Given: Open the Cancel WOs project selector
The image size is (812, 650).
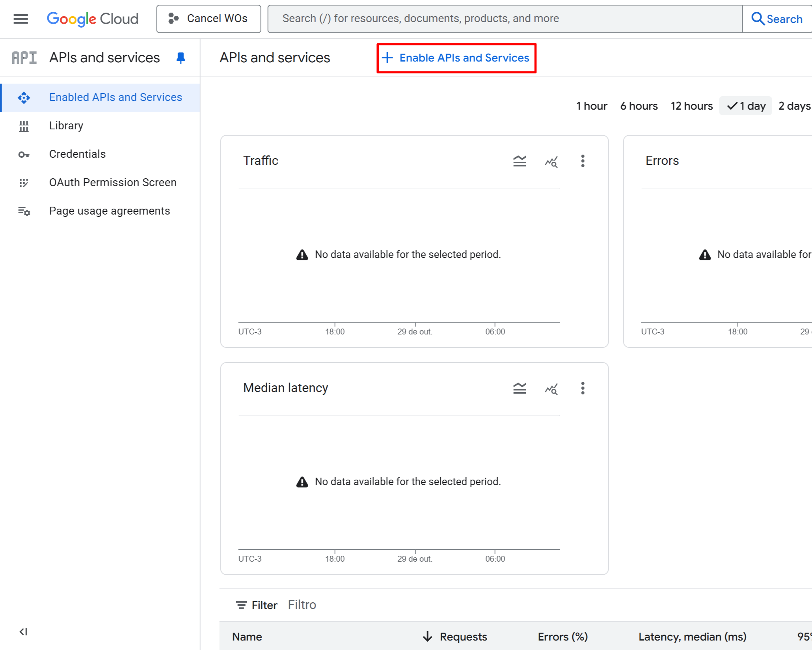Looking at the screenshot, I should coord(209,19).
